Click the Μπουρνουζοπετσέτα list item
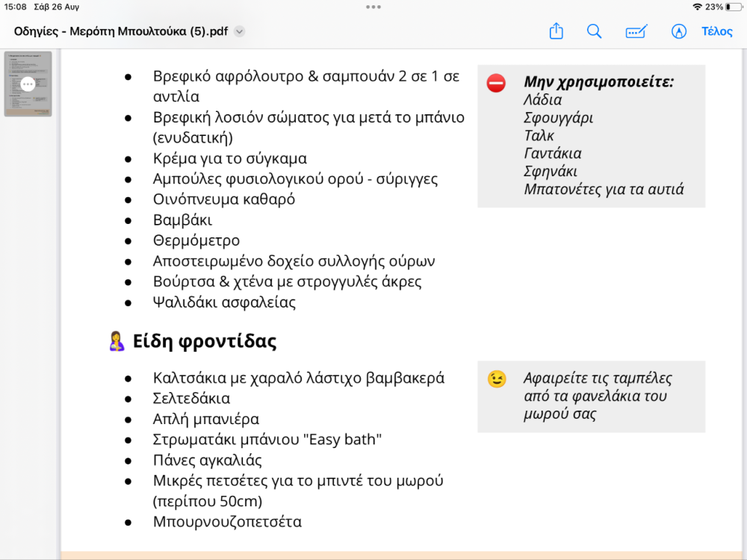The image size is (747, 560). point(227,522)
